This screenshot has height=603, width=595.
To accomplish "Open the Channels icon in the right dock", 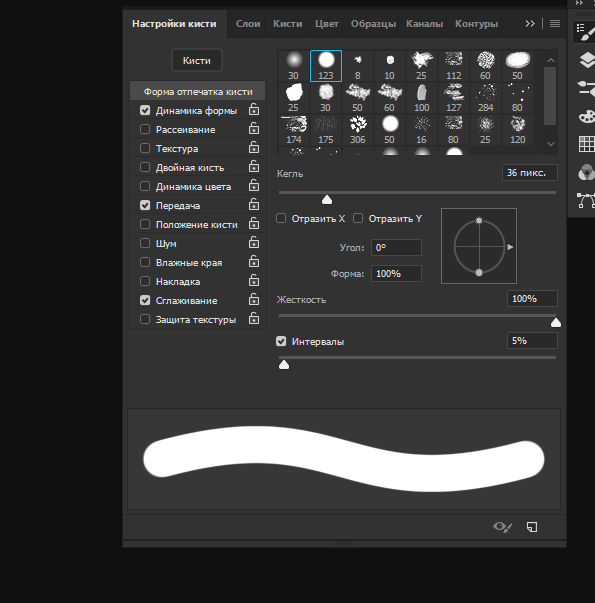I will (x=587, y=172).
